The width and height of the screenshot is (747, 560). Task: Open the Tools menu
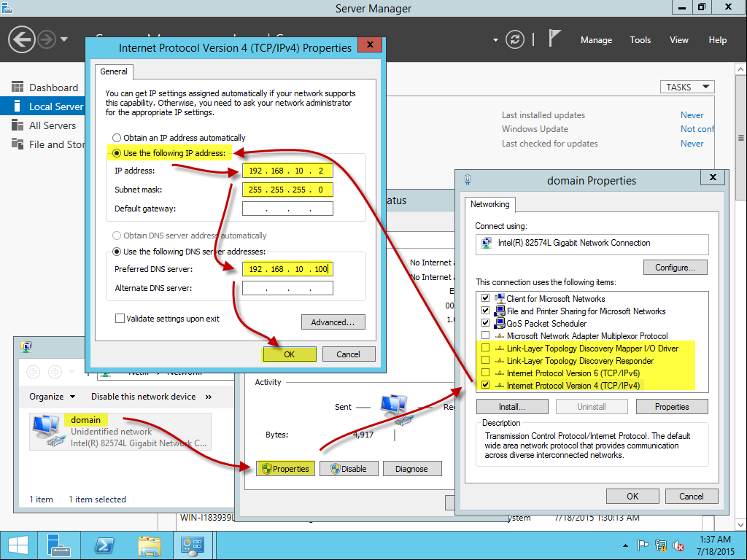[640, 40]
